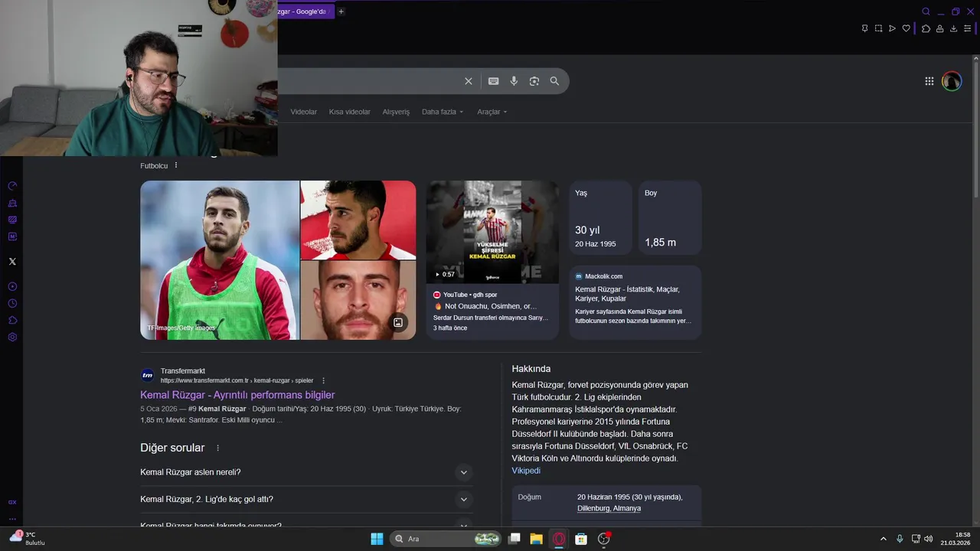Open the Windows Start menu
This screenshot has height=551, width=980.
point(377,539)
